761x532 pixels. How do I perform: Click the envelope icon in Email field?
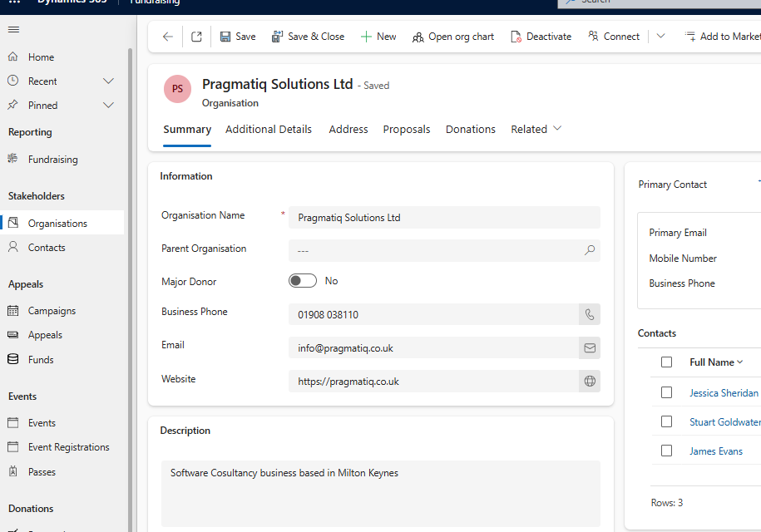590,348
